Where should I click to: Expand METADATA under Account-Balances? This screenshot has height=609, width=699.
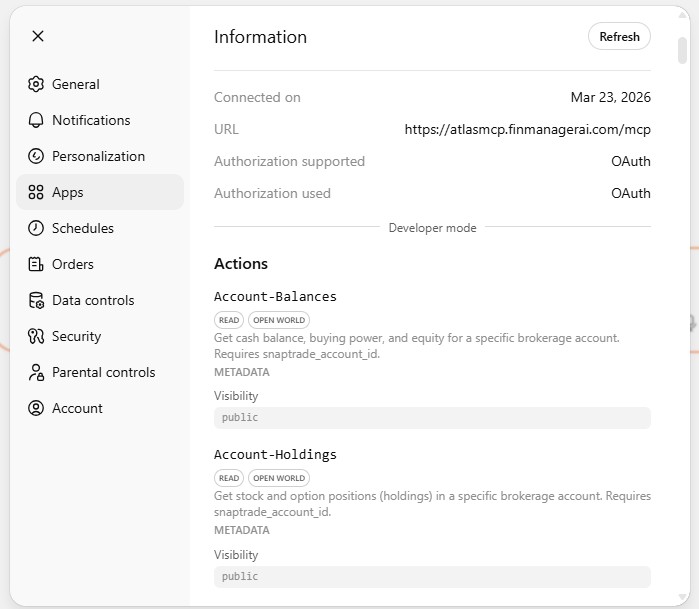[x=241, y=372]
